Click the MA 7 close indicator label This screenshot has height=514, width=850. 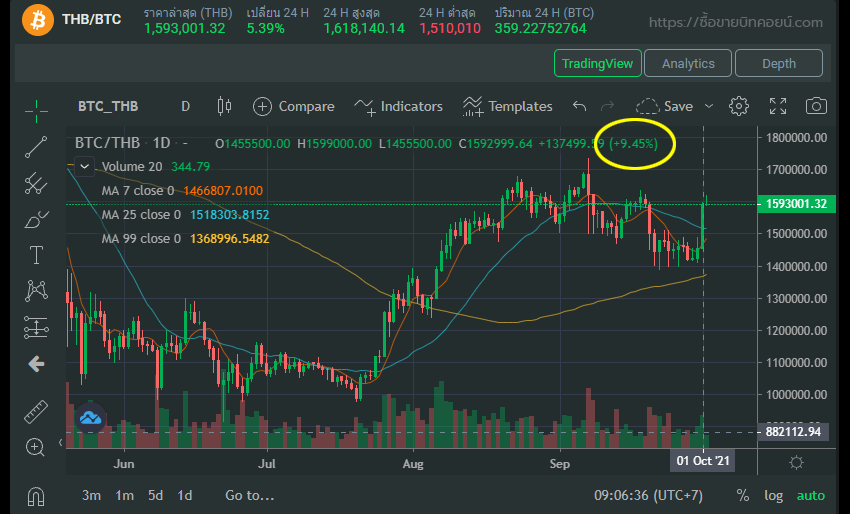138,191
